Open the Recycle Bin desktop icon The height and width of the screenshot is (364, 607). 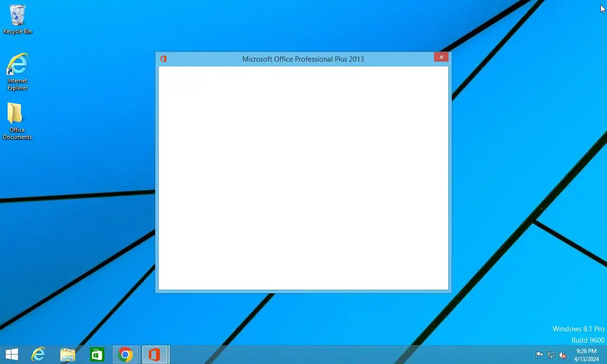coord(18,19)
